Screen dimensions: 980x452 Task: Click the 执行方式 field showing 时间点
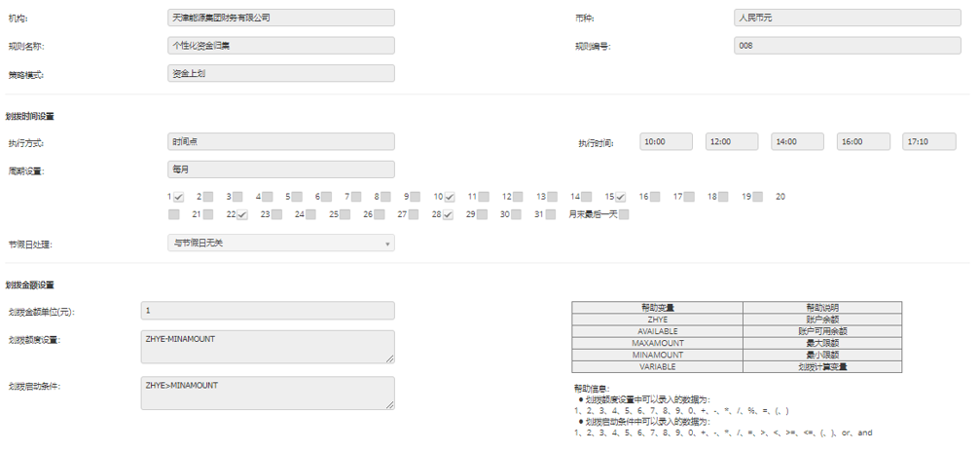[x=281, y=142]
